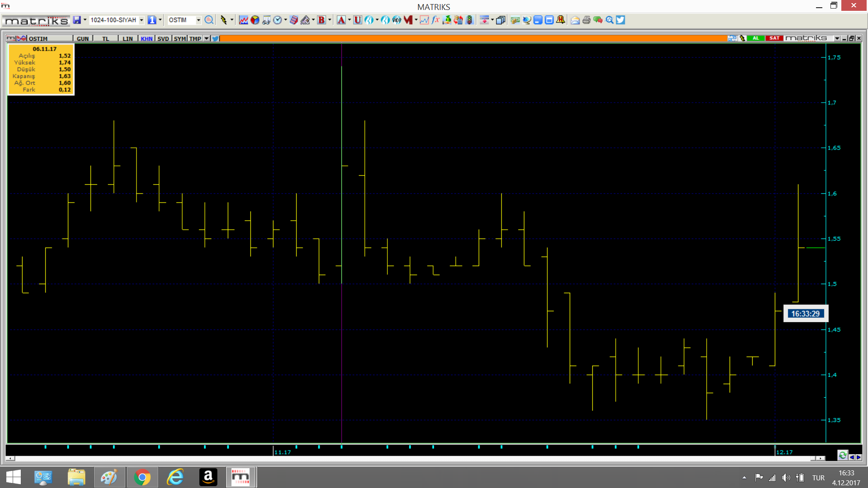Click the volume speaker tray icon

(786, 478)
